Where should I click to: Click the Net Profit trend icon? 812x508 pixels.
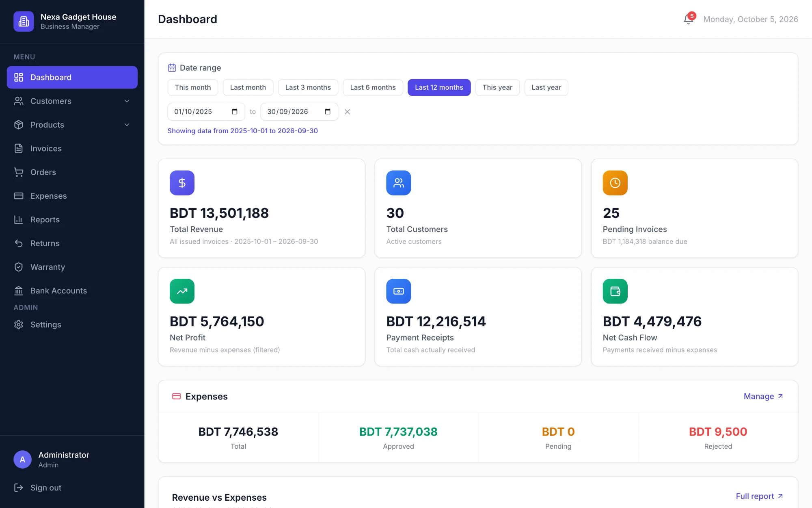click(x=182, y=291)
